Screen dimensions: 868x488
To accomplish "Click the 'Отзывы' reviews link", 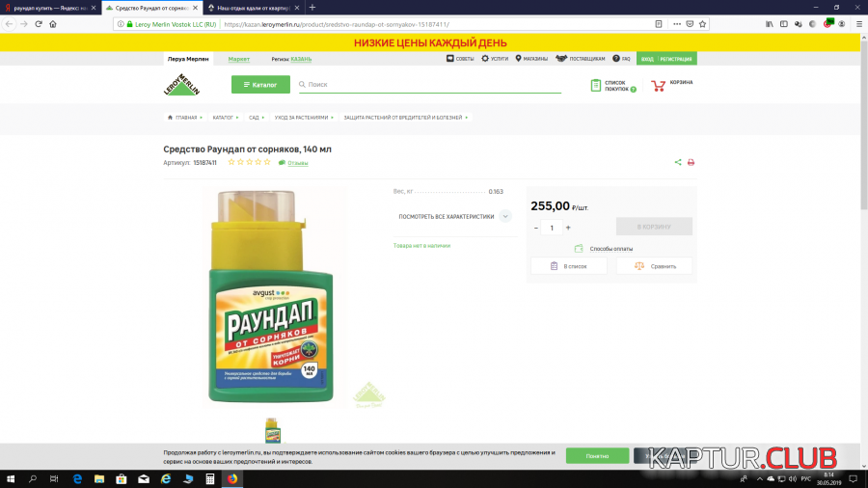I will (x=297, y=163).
